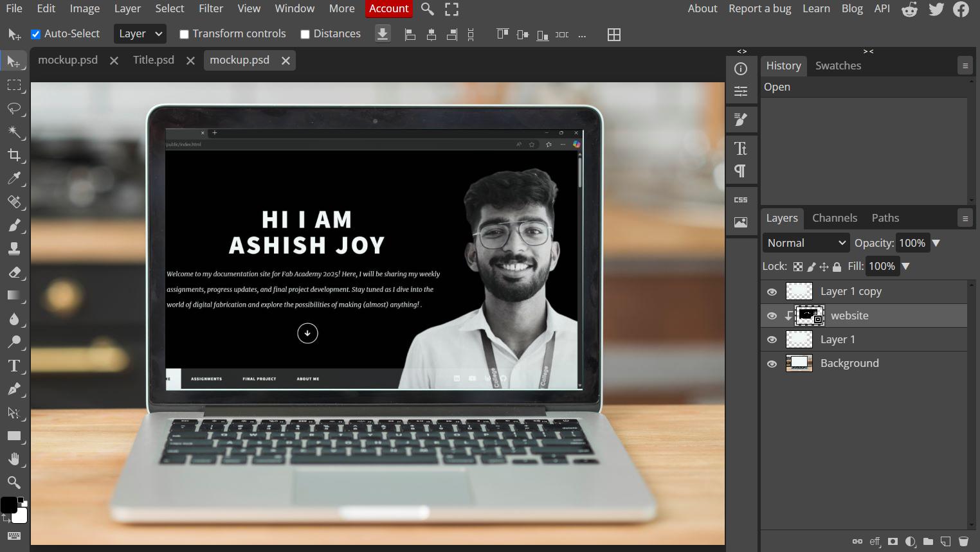Click the delete layer trash icon
This screenshot has height=552, width=980.
coord(963,542)
